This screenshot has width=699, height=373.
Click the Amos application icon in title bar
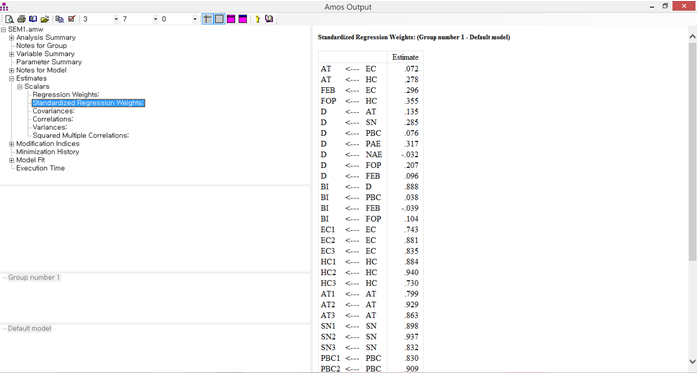pos(4,6)
